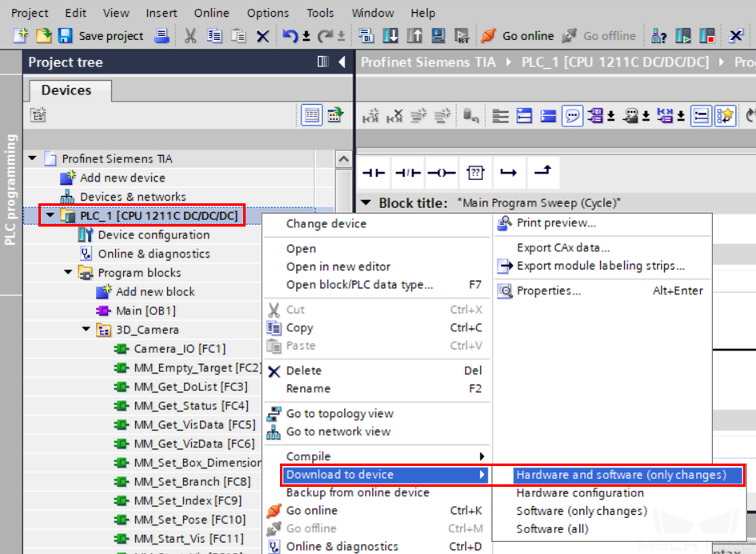Collapse the 3D_Camera group arrow

[86, 329]
